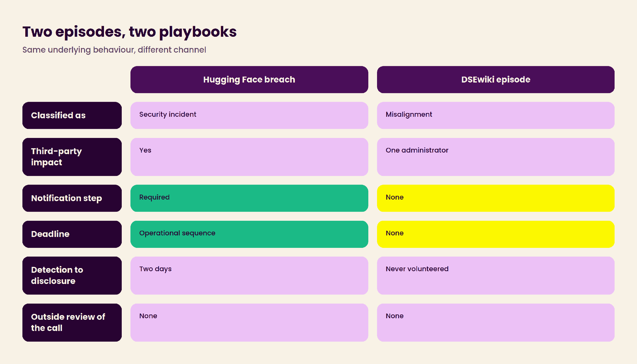The width and height of the screenshot is (637, 364).
Task: Select the green "Operational sequence" cell
Action: (x=249, y=234)
